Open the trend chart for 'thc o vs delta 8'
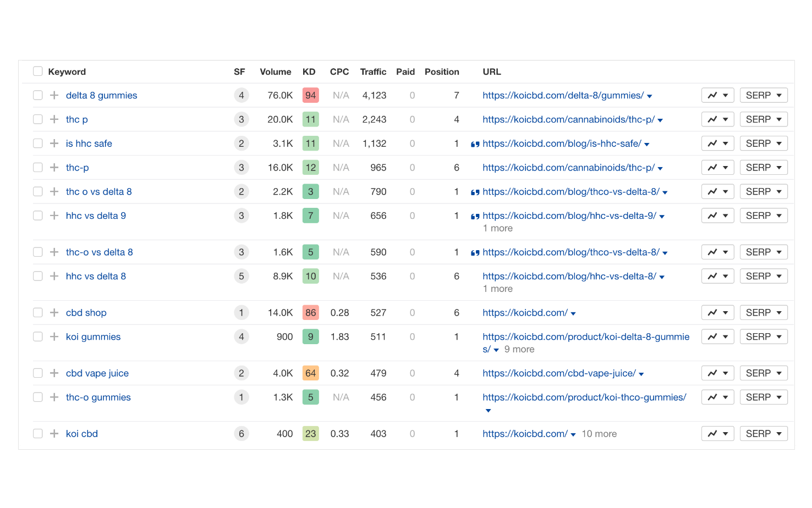The width and height of the screenshot is (812, 508). point(718,192)
